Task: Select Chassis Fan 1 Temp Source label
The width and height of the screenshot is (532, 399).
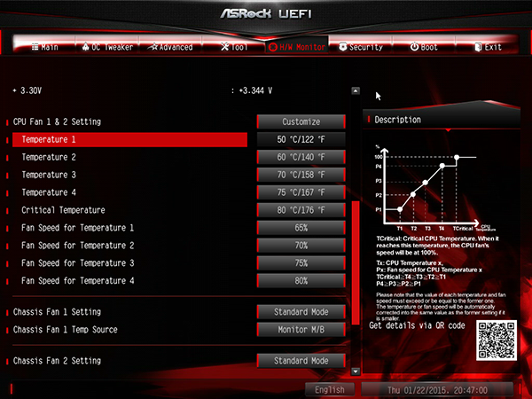Action: click(65, 330)
